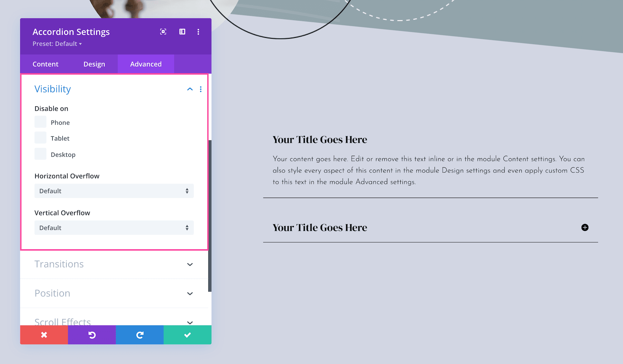
Task: Toggle the Phone disable switch
Action: pos(41,122)
